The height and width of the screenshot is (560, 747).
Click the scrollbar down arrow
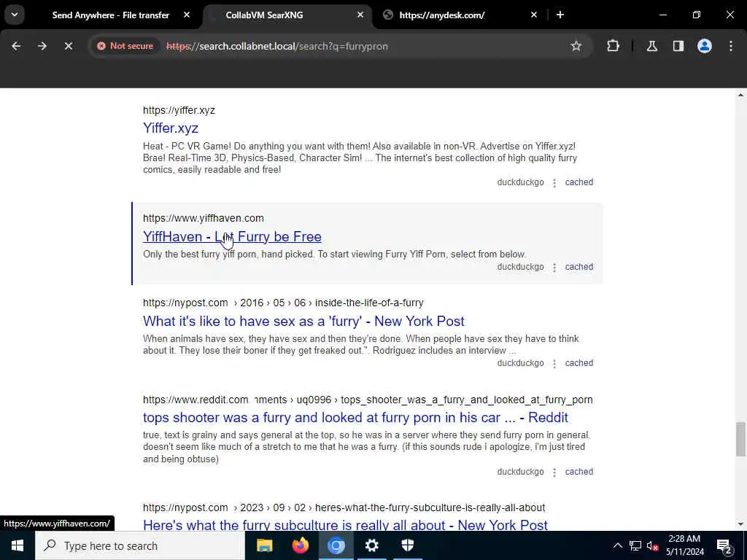pyautogui.click(x=740, y=524)
